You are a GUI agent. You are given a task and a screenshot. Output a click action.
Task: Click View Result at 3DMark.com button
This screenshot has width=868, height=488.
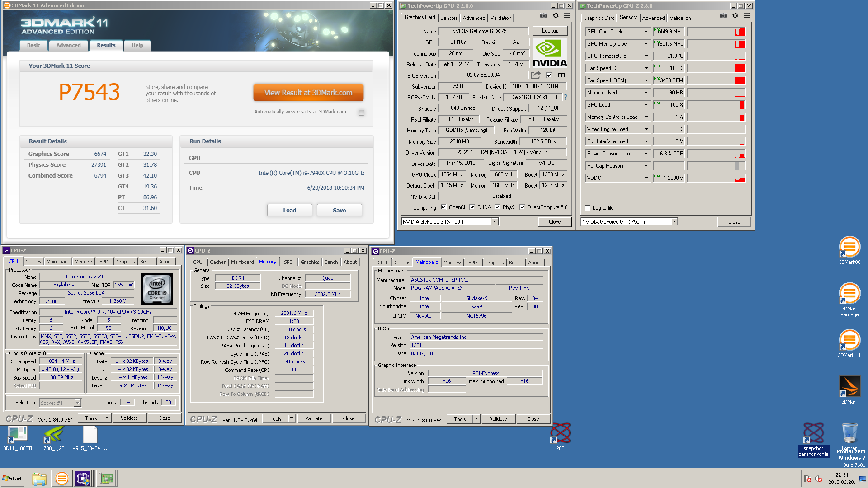308,93
